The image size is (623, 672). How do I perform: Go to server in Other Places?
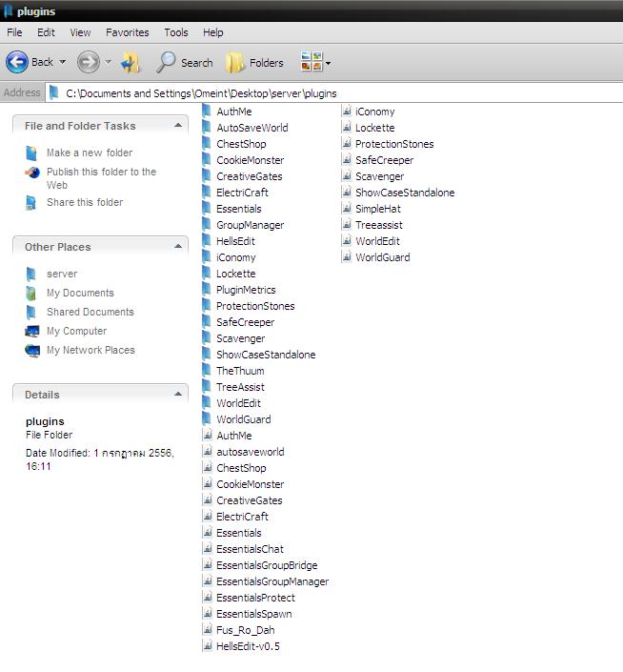click(x=62, y=274)
